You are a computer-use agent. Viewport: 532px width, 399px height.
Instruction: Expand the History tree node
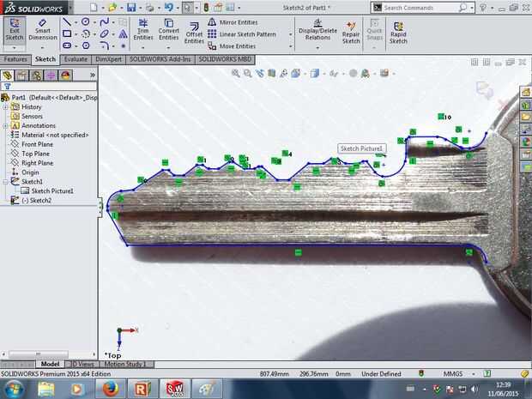5,107
